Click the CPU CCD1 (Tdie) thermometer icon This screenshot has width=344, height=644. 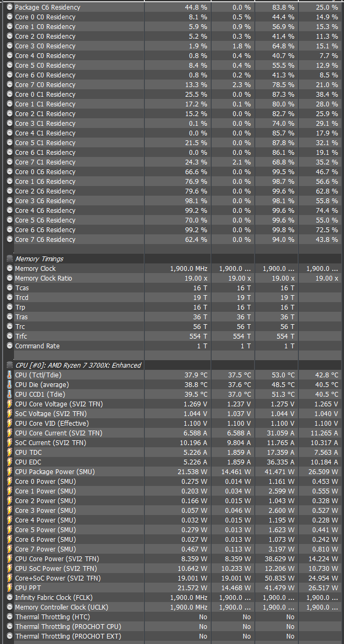click(10, 394)
